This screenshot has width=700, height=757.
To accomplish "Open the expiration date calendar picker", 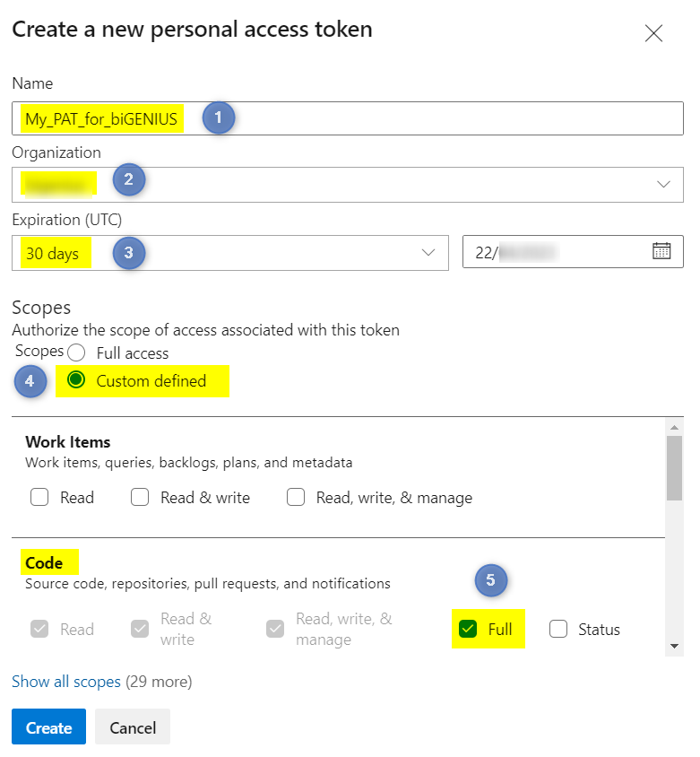I will point(662,251).
